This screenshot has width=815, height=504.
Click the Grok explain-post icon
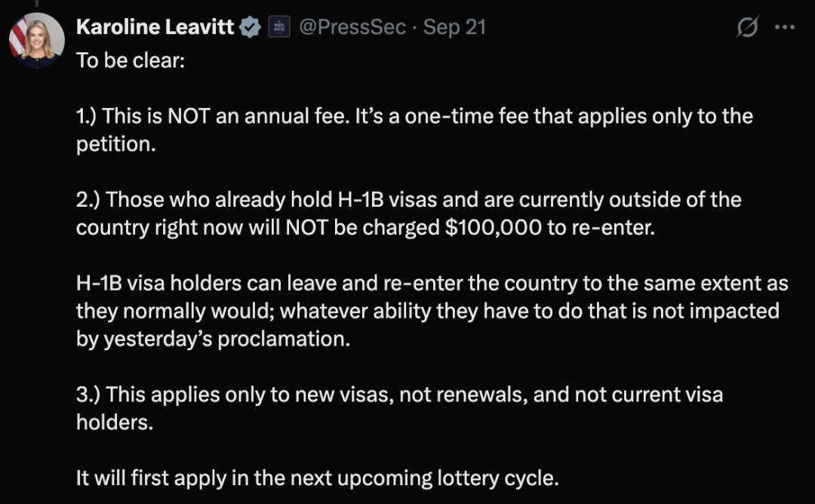[747, 28]
